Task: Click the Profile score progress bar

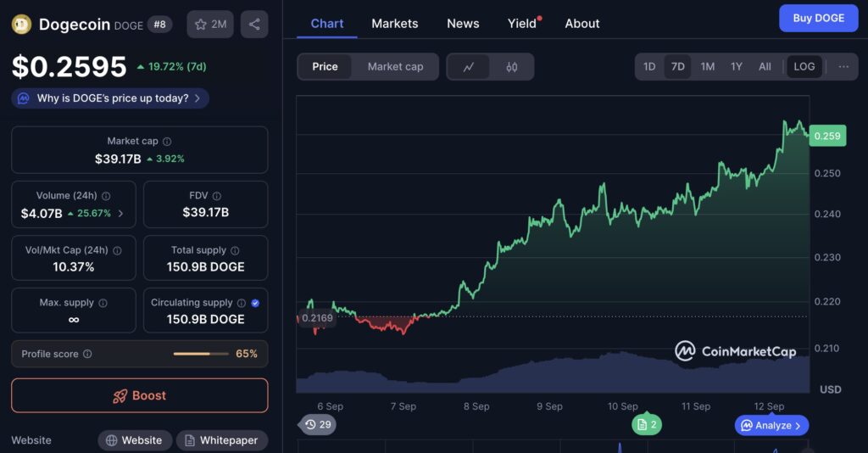Action: click(x=200, y=354)
